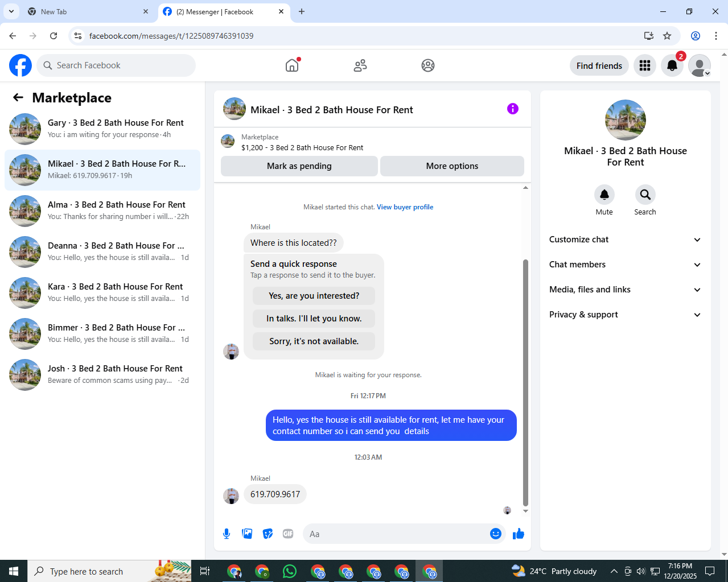Open the emoji picker
This screenshot has width=728, height=582.
[x=496, y=534]
